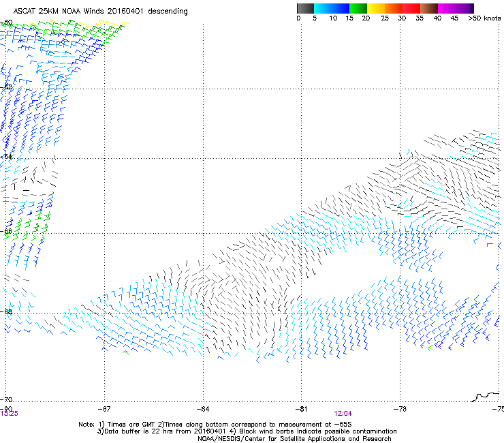504x443 pixels.
Task: Click the latitude label '-66'
Action: click(6, 231)
